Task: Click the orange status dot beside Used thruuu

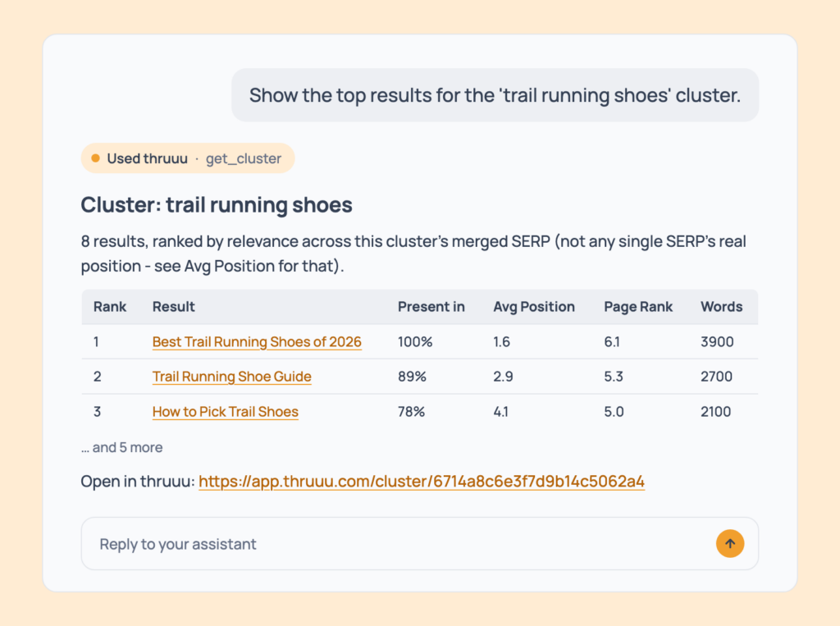Action: [95, 158]
